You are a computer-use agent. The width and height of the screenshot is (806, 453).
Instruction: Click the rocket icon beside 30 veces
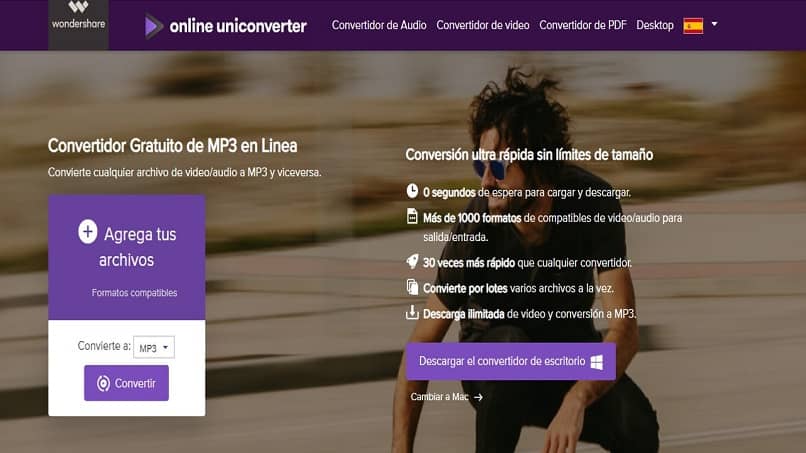[412, 262]
